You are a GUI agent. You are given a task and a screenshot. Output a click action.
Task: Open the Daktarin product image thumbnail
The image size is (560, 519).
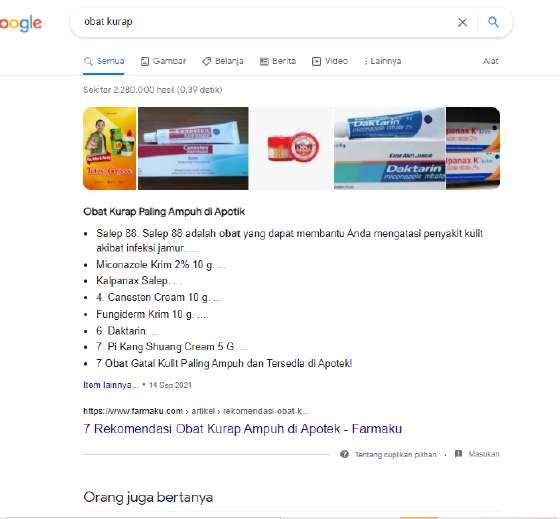click(x=390, y=148)
